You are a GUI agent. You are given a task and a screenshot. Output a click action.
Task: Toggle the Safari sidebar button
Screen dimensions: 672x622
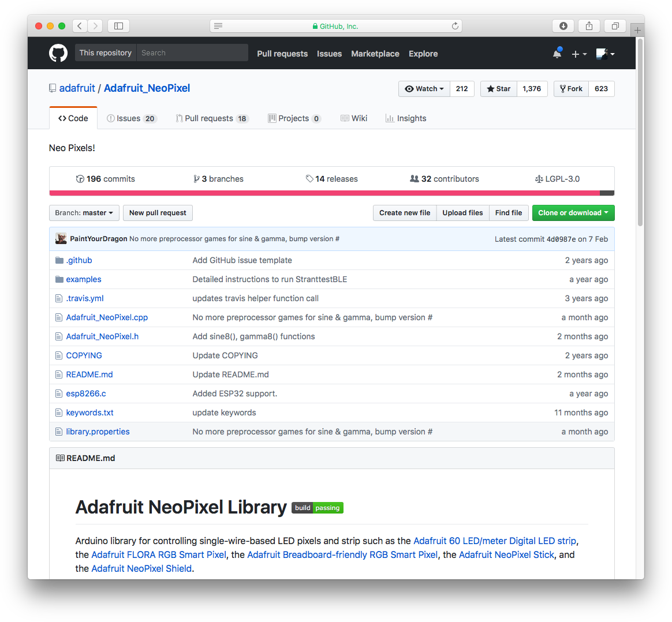[x=118, y=26]
